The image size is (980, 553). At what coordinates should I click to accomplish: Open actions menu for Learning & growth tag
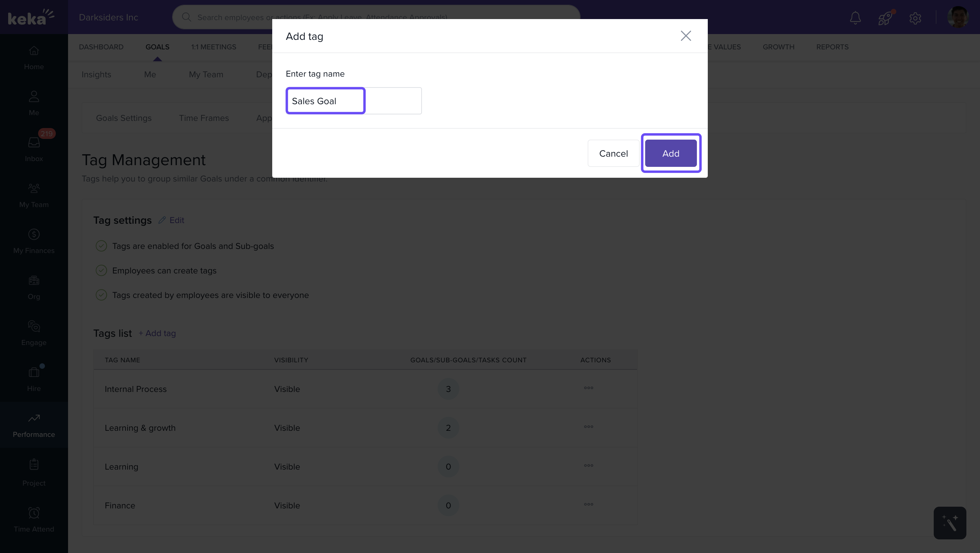(588, 427)
